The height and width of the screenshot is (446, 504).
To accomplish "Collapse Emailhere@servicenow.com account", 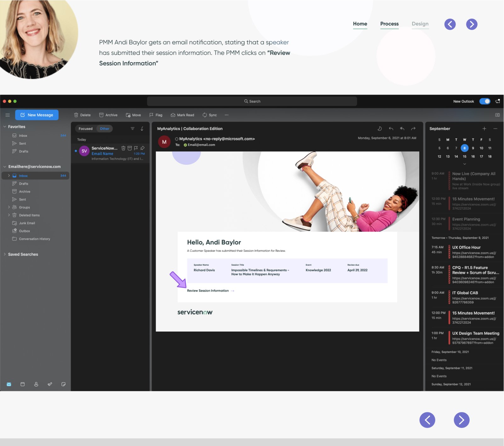I will click(x=5, y=167).
